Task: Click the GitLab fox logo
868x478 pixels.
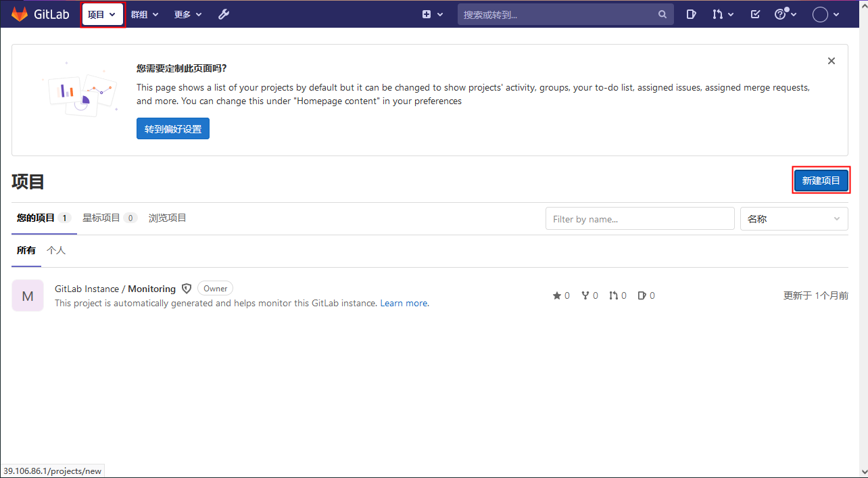Action: (18, 14)
